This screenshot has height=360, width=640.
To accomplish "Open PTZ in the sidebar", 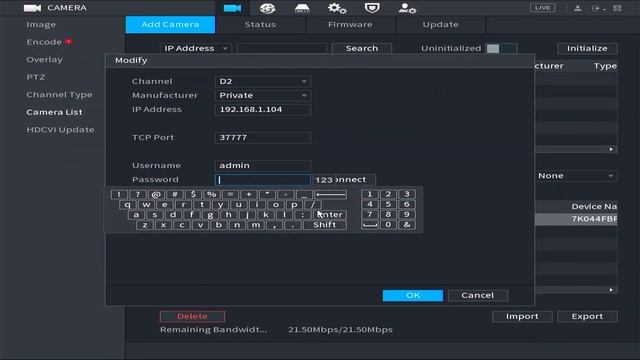I will click(36, 77).
